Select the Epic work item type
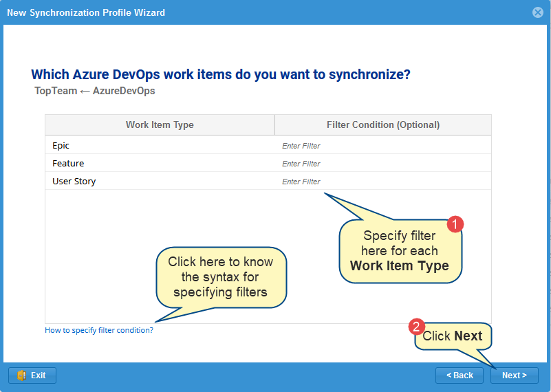Screen dimensions: 551x392 tap(61, 146)
